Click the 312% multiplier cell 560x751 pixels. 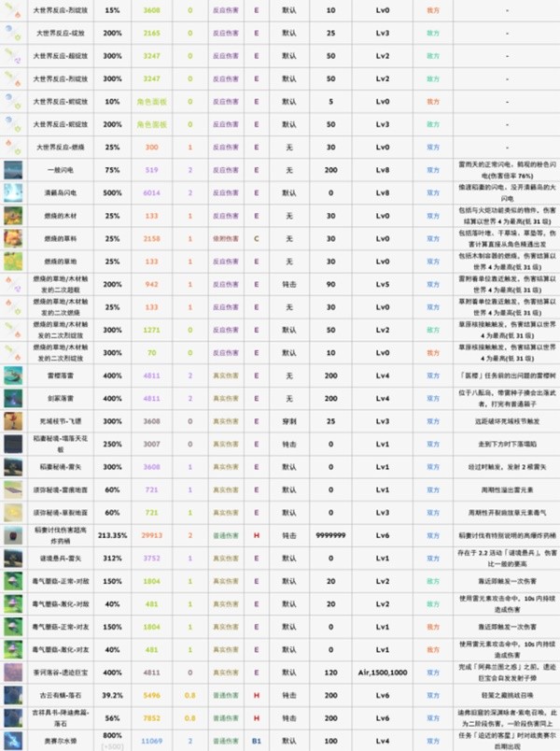[x=113, y=559]
